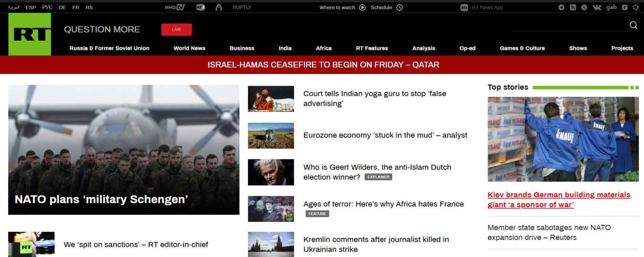Open the X social icon after RSS
This screenshot has width=644, height=257.
click(584, 8)
